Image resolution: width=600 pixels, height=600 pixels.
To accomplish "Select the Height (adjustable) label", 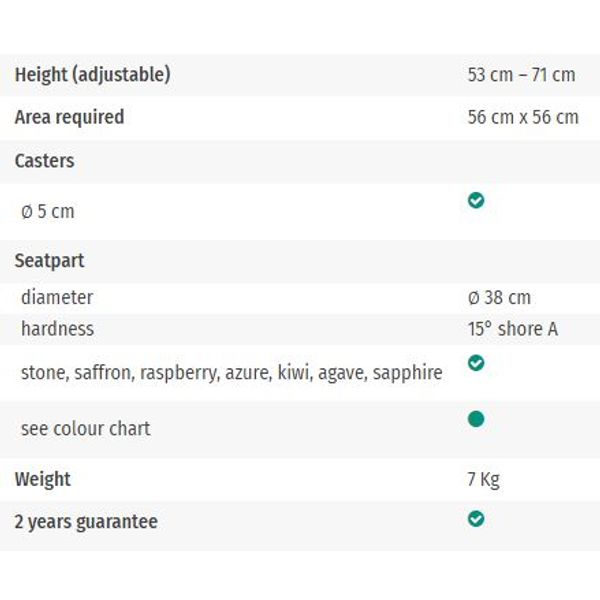I will pos(93,75).
